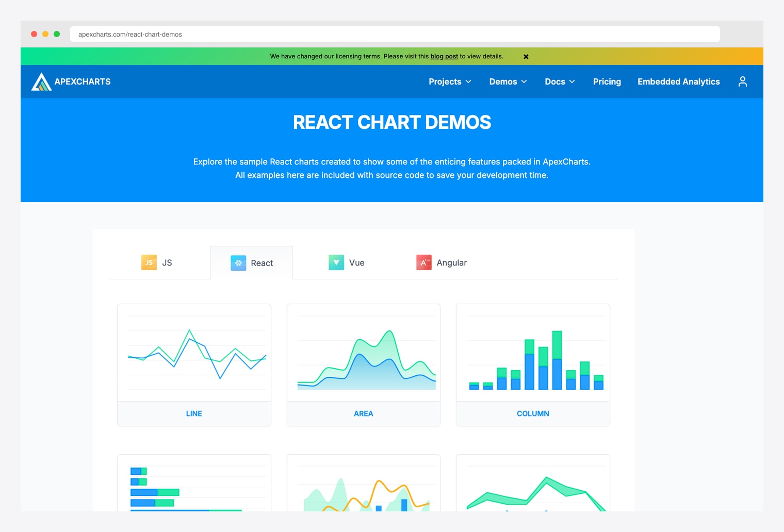784x532 pixels.
Task: Open the Docs menu
Action: point(560,81)
